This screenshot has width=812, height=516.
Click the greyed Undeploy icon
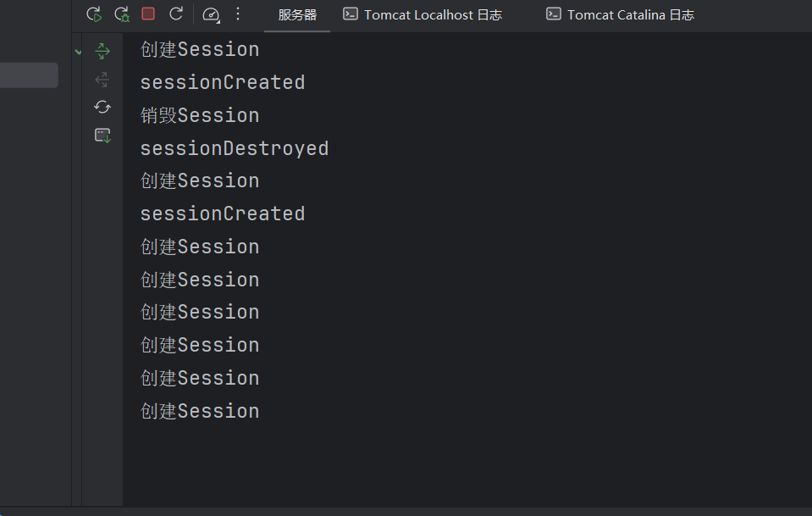click(x=102, y=80)
